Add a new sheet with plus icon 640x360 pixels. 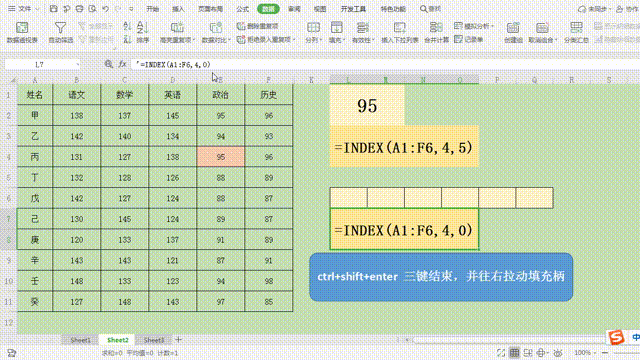(x=178, y=339)
